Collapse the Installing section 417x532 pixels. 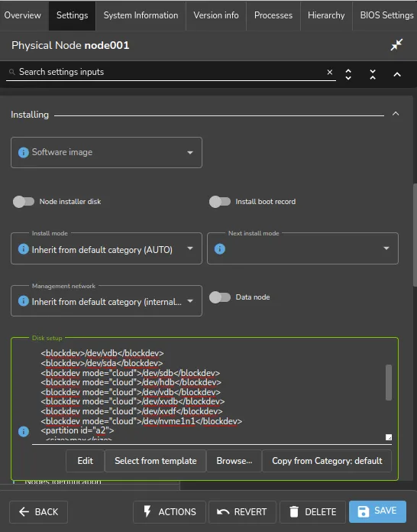(x=396, y=114)
